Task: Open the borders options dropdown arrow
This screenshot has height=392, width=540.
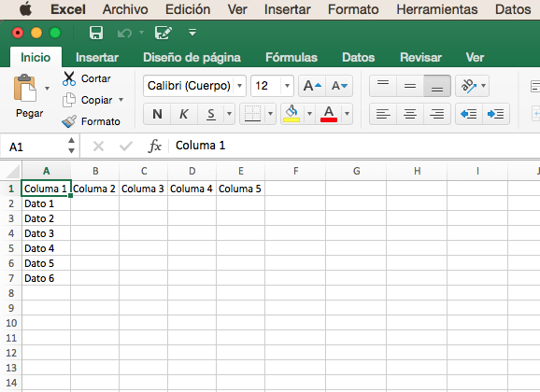Action: click(x=270, y=114)
